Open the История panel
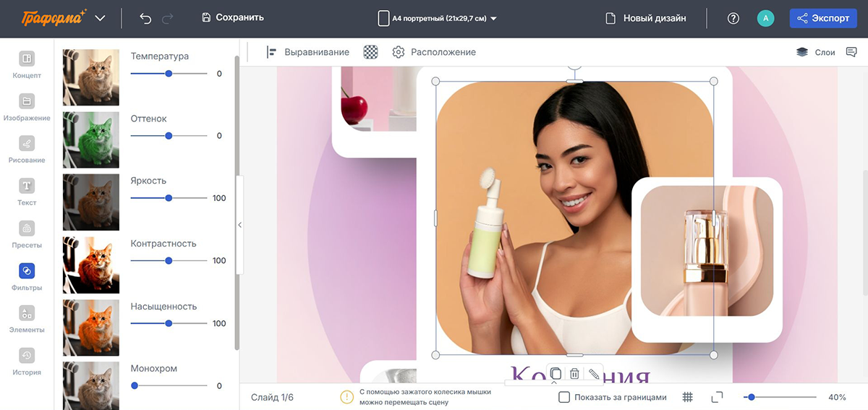868x410 pixels. click(x=27, y=362)
